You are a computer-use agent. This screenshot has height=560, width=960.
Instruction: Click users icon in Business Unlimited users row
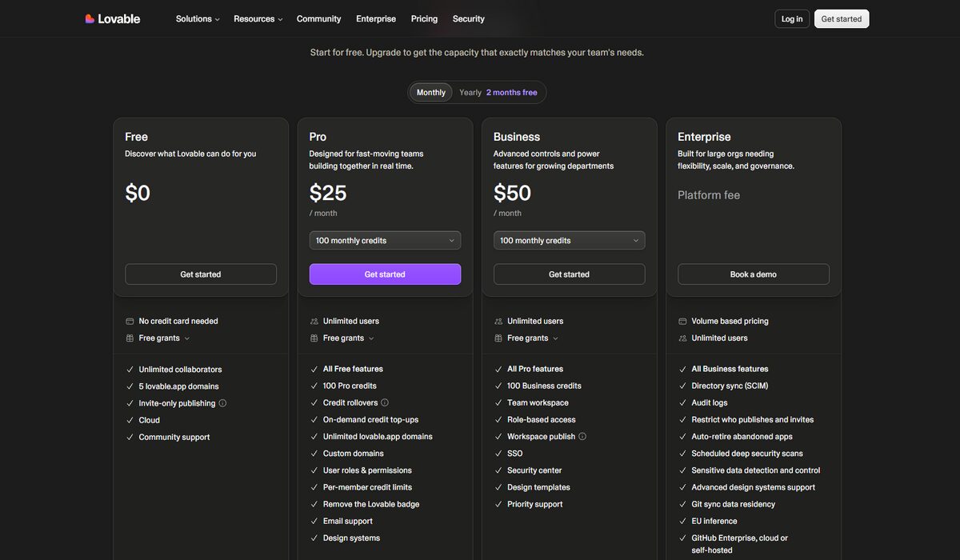(498, 321)
